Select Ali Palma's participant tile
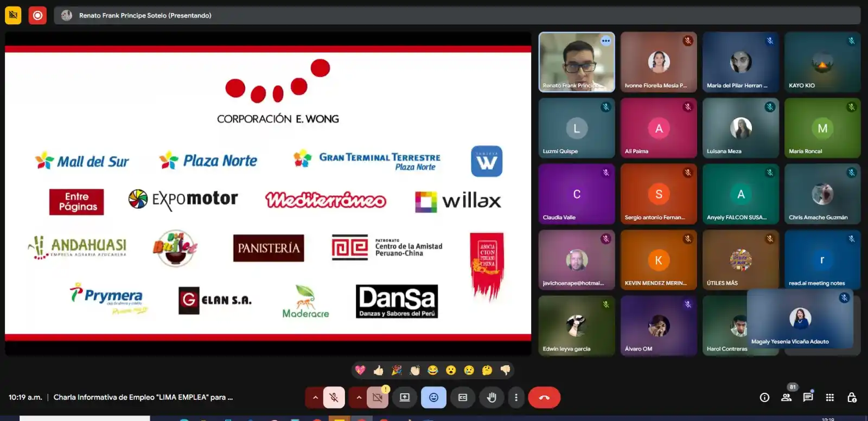The image size is (868, 421). [x=659, y=128]
